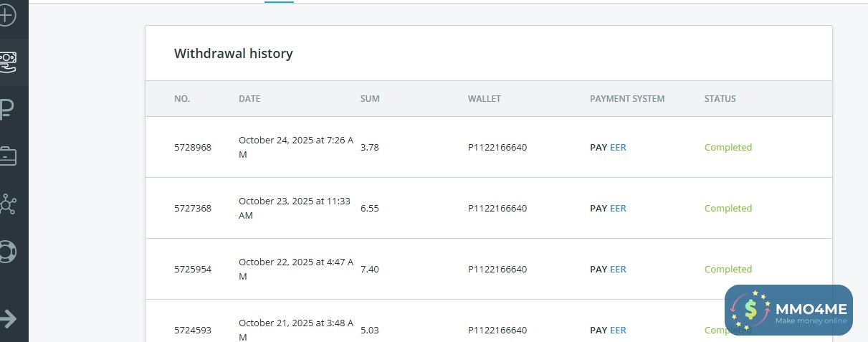
Task: Click the SUM column header
Action: (370, 99)
